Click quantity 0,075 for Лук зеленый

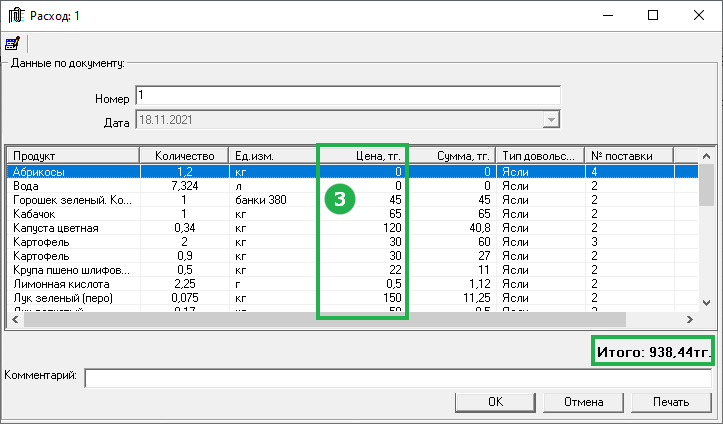click(184, 298)
